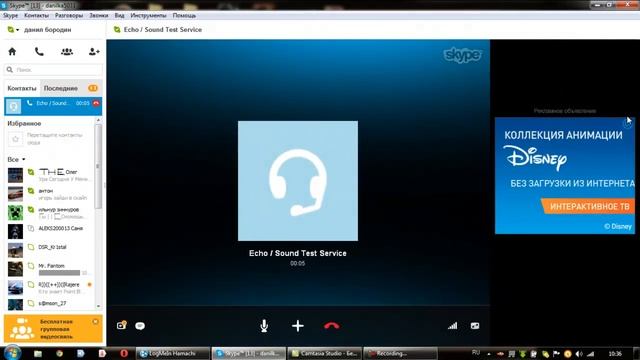The image size is (640, 360).
Task: Click Echo / Sound Test Service header title
Action: click(163, 30)
